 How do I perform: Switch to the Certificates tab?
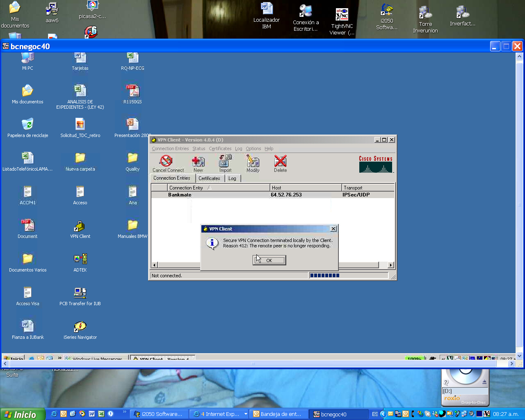(x=209, y=178)
